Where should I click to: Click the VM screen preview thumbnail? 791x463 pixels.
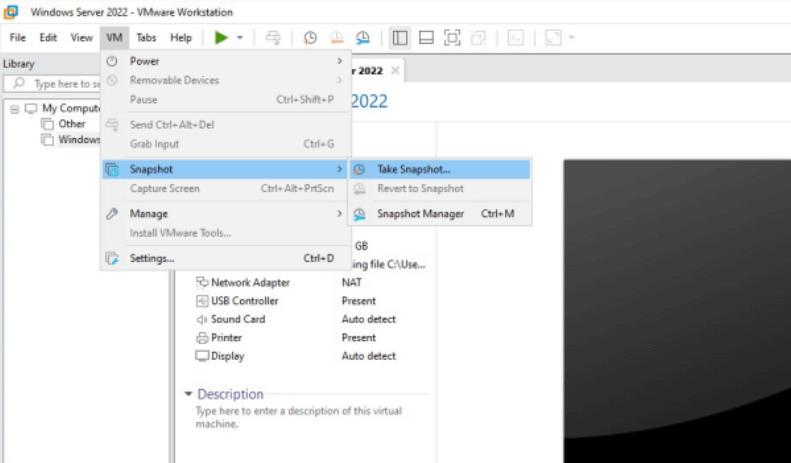click(x=677, y=311)
